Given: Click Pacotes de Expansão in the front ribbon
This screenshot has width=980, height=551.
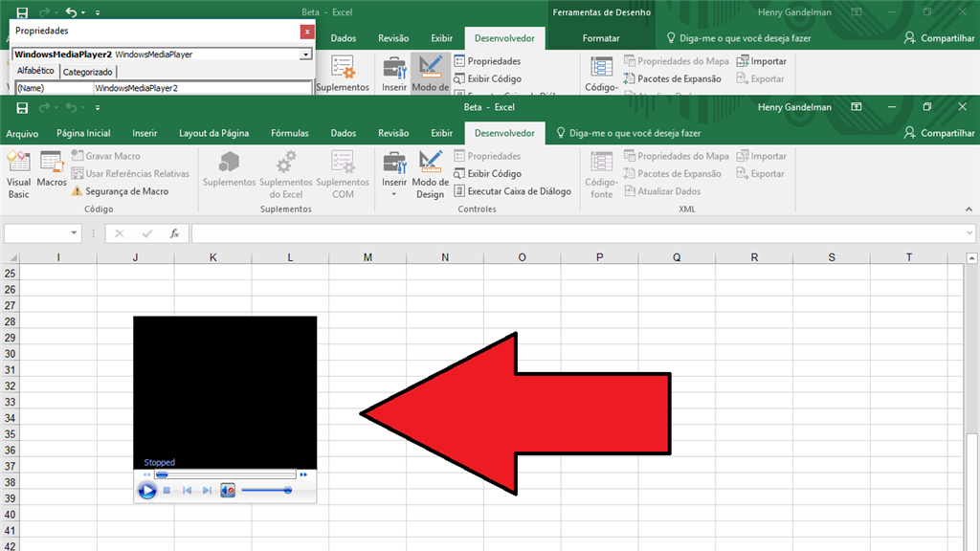Looking at the screenshot, I should (673, 174).
